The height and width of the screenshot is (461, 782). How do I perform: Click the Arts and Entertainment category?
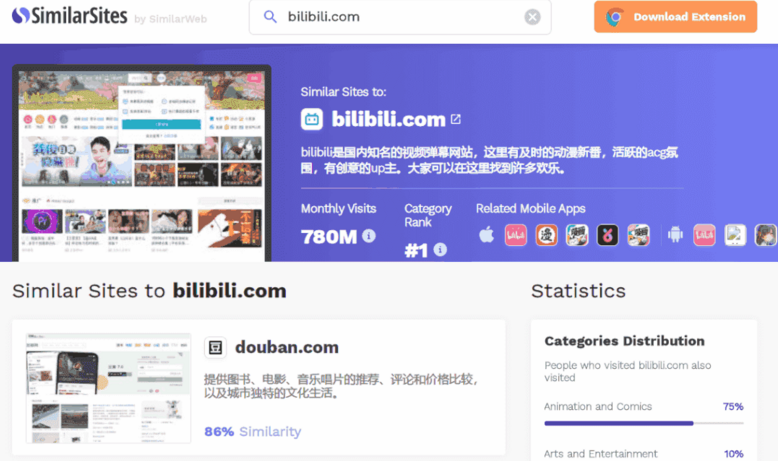600,454
